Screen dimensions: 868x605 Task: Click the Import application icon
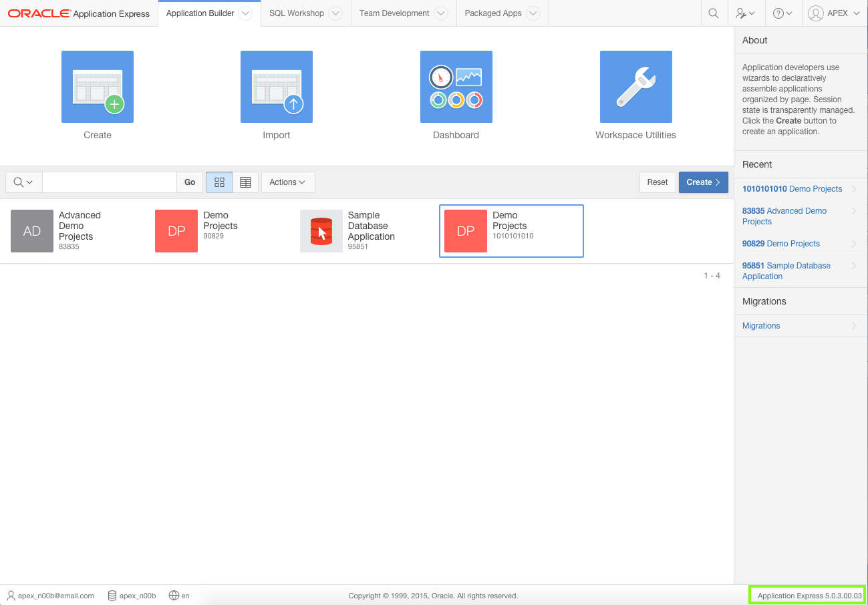pyautogui.click(x=277, y=87)
